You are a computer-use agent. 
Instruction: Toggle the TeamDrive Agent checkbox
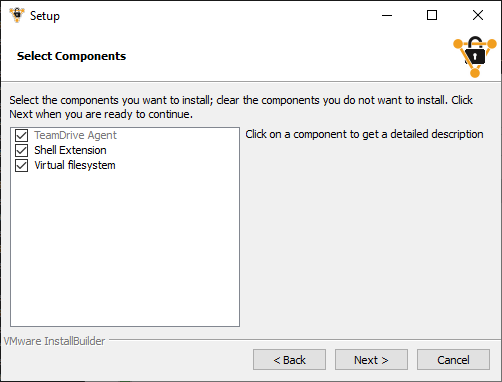(22, 135)
